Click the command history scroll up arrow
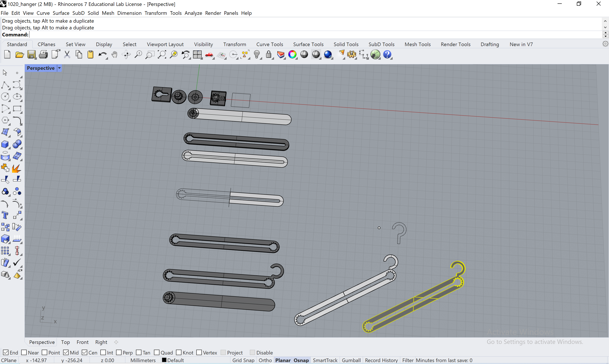Viewport: 609px width, 364px height. (605, 21)
